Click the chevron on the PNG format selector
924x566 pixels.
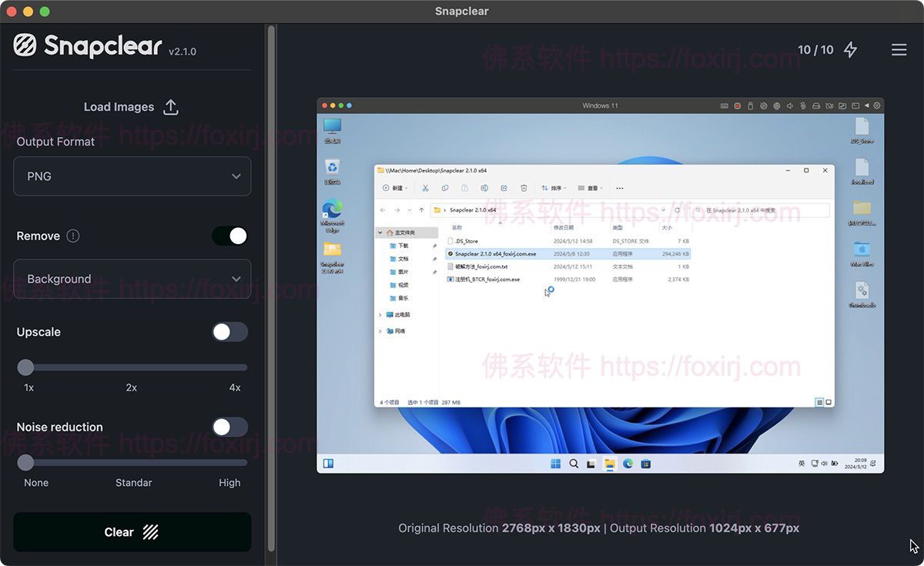(x=236, y=176)
